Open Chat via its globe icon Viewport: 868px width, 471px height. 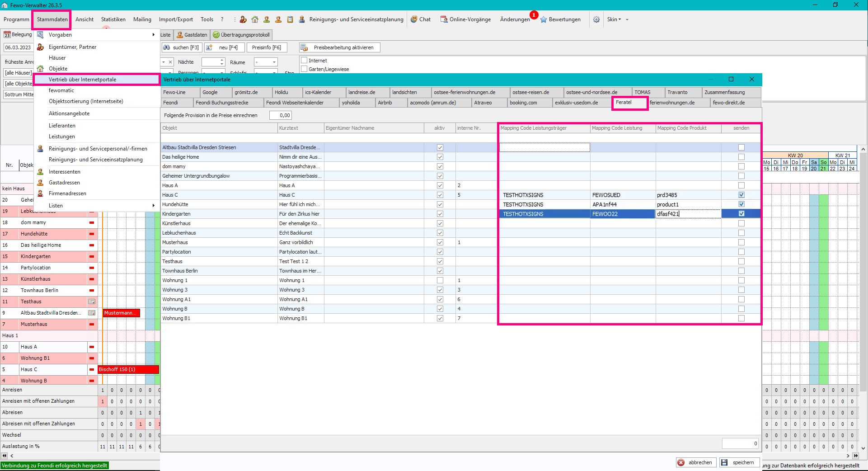pyautogui.click(x=414, y=19)
